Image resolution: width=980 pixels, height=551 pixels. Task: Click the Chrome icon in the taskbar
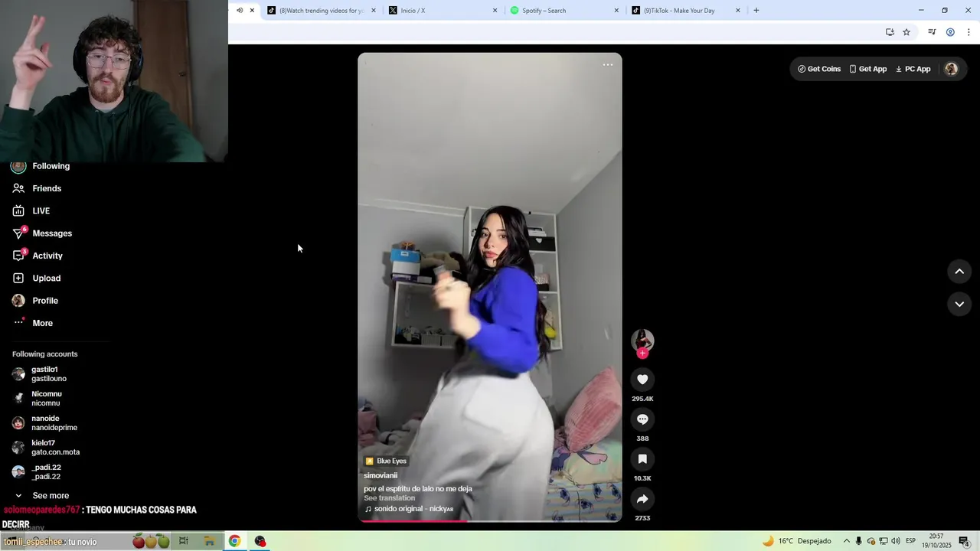click(x=234, y=541)
